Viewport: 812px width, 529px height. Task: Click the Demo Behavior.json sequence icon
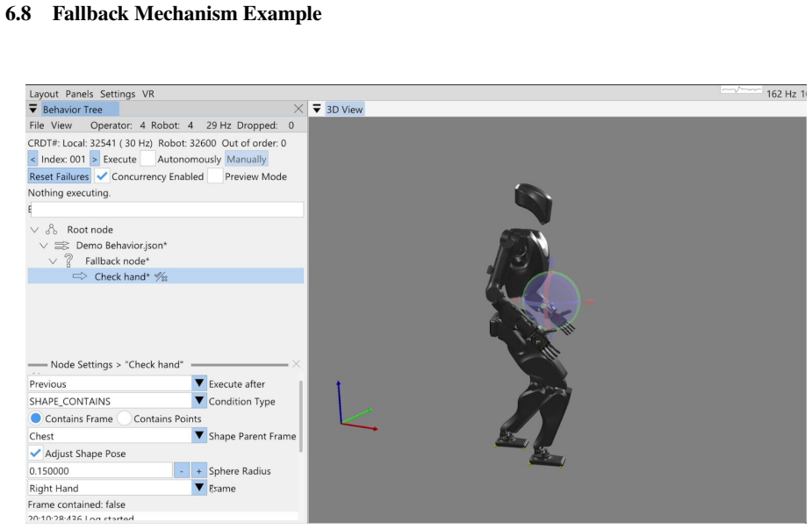(61, 246)
